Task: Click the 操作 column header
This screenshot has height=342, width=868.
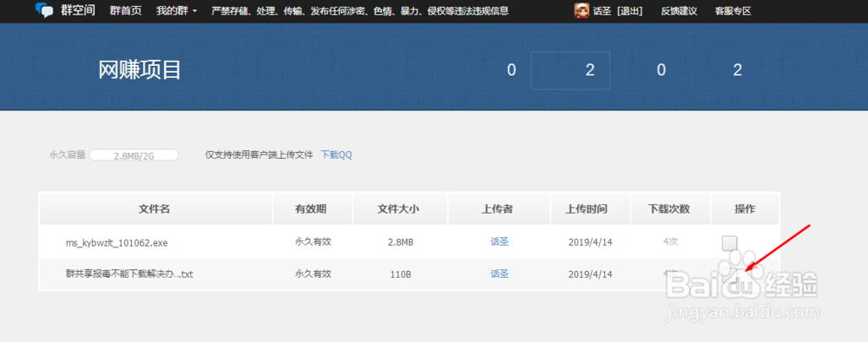Action: (x=745, y=208)
